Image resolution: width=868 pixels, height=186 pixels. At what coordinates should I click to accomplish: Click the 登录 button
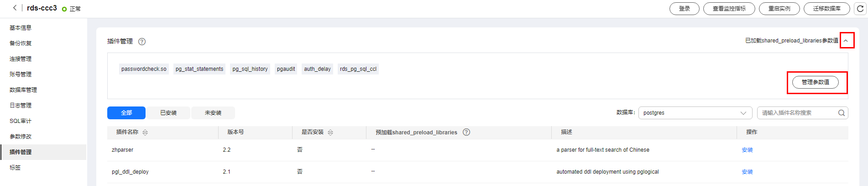(x=684, y=9)
